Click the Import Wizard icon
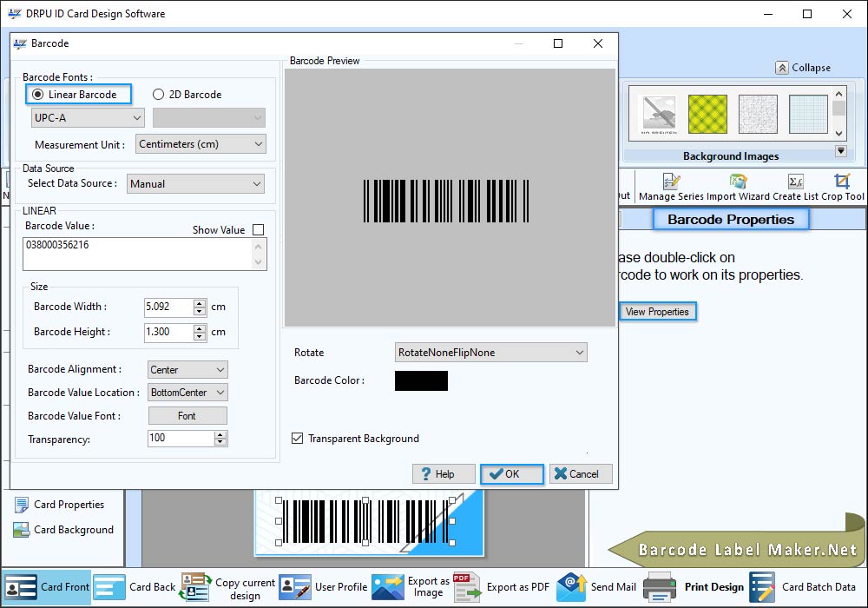 (x=738, y=181)
